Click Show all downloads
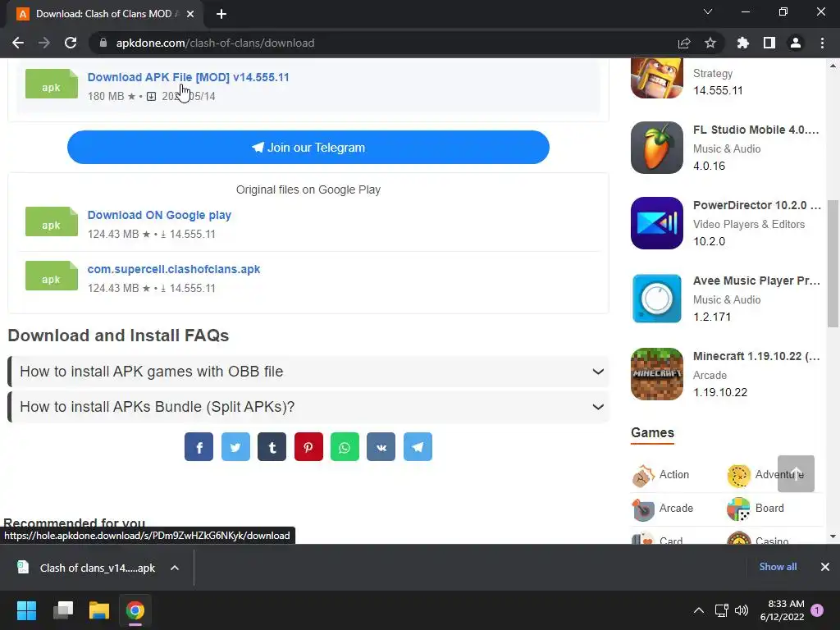The height and width of the screenshot is (630, 840). [x=778, y=567]
